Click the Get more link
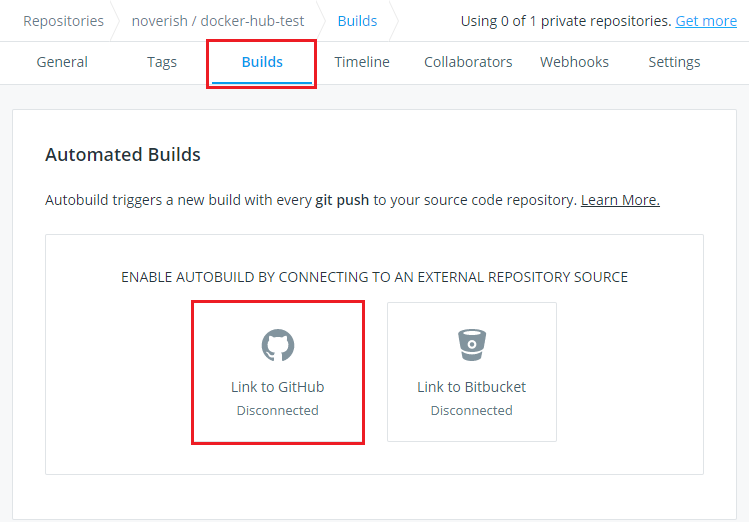 [x=706, y=21]
